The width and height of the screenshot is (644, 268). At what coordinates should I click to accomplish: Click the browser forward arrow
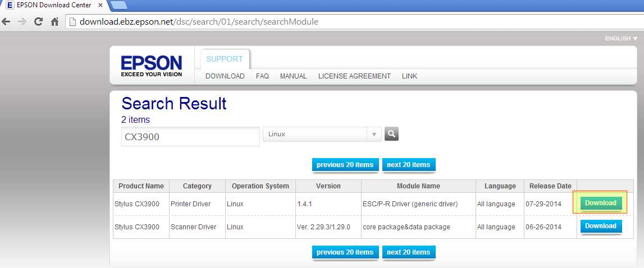point(22,22)
